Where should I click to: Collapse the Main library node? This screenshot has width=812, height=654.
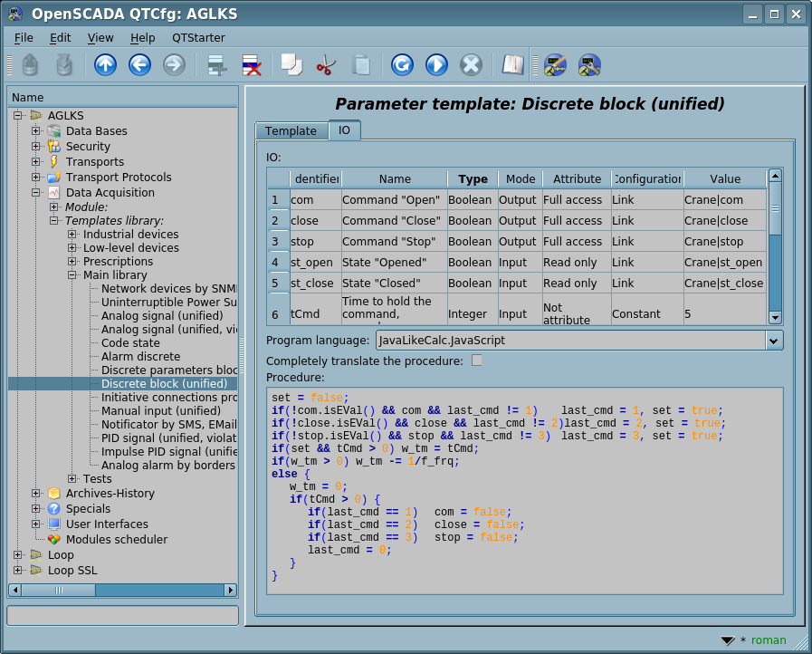click(x=72, y=274)
